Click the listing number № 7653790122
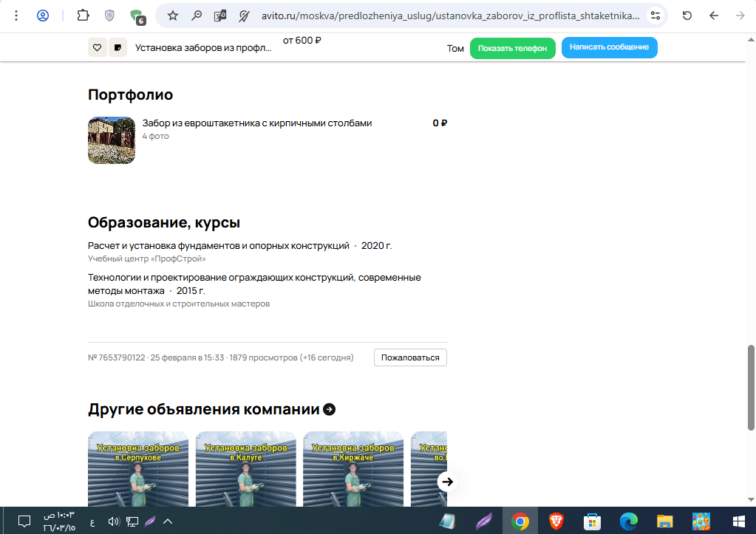756x534 pixels. [116, 357]
